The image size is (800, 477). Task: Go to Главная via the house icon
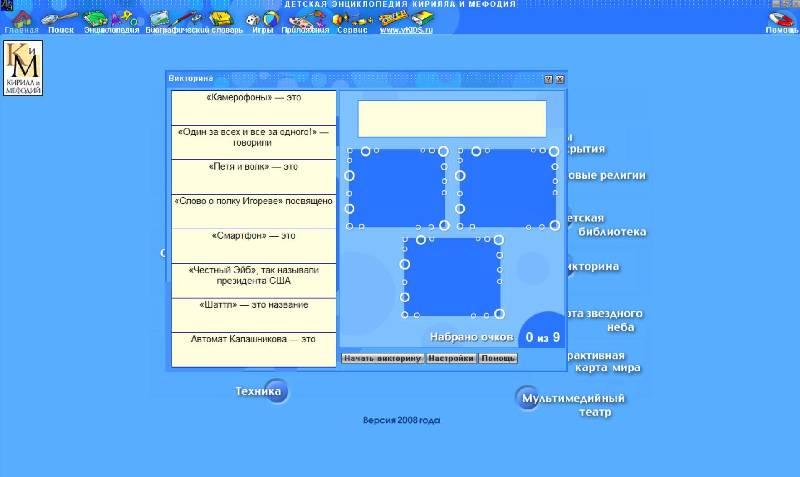(x=21, y=20)
